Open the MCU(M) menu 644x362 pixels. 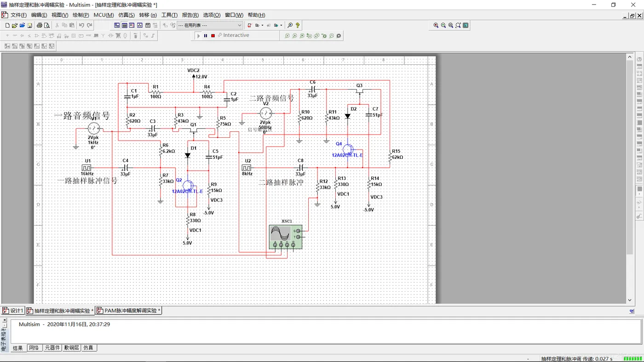103,15
